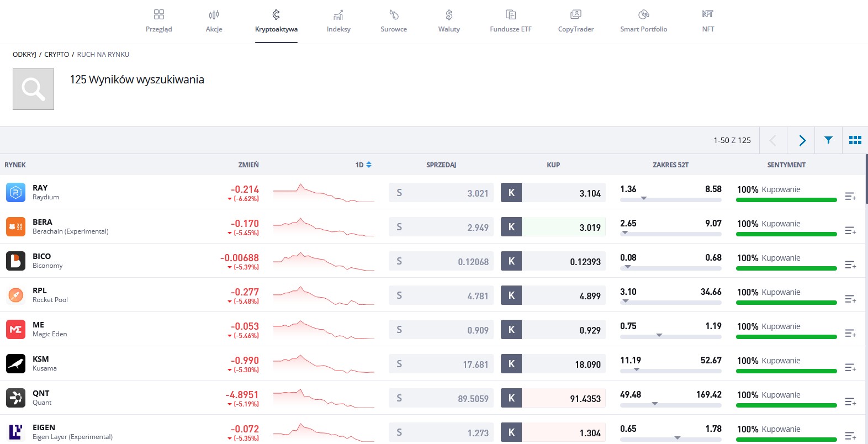
Task: Open the Rocket Pool name link
Action: tap(50, 300)
